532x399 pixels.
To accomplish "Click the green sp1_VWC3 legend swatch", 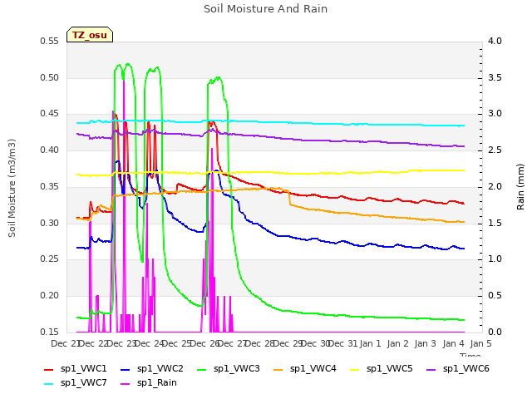I will [202, 369].
